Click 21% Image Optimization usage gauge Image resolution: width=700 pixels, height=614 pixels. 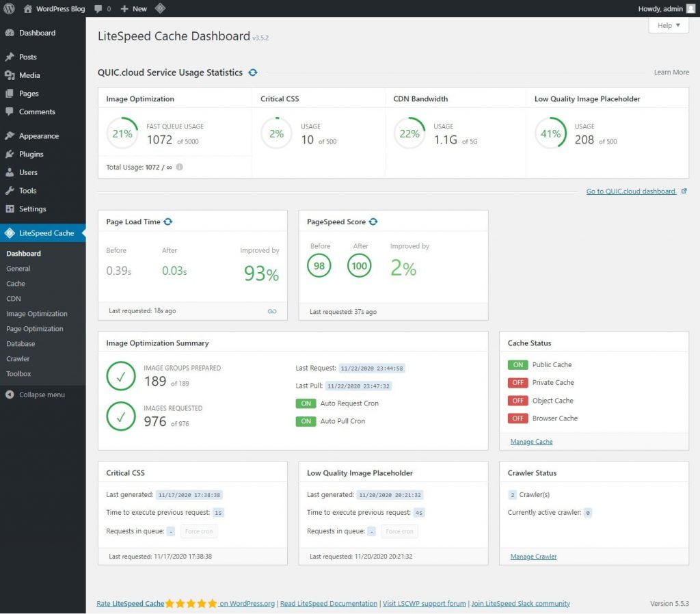coord(122,133)
